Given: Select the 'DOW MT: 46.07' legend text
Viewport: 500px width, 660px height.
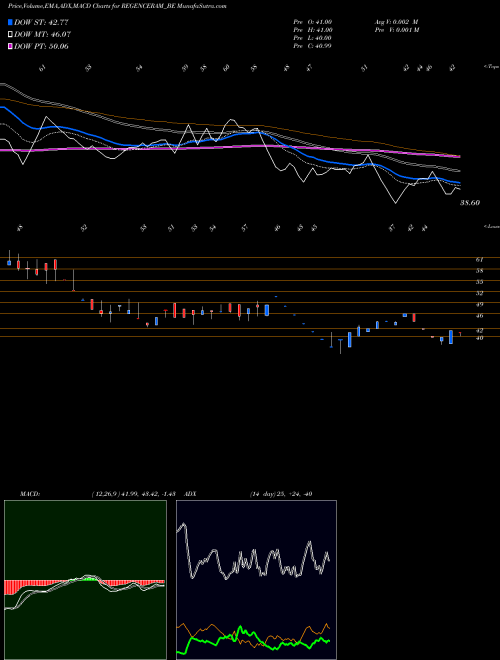Looking at the screenshot, I should [x=43, y=35].
